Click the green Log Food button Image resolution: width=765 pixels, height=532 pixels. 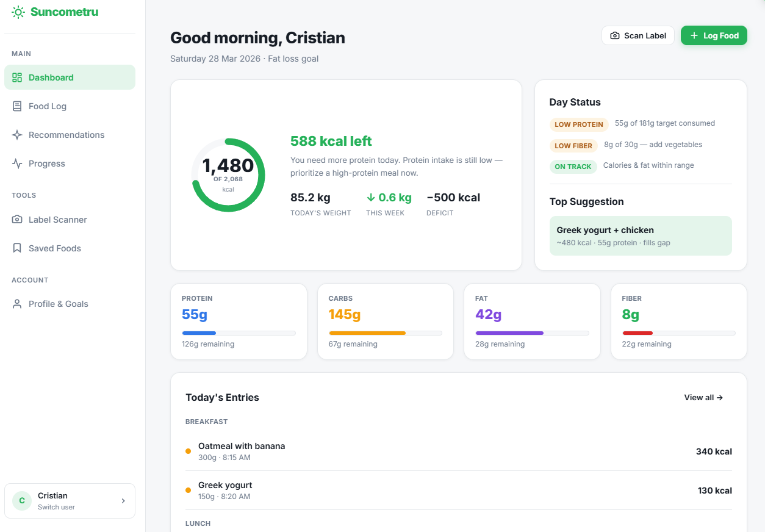click(x=714, y=35)
